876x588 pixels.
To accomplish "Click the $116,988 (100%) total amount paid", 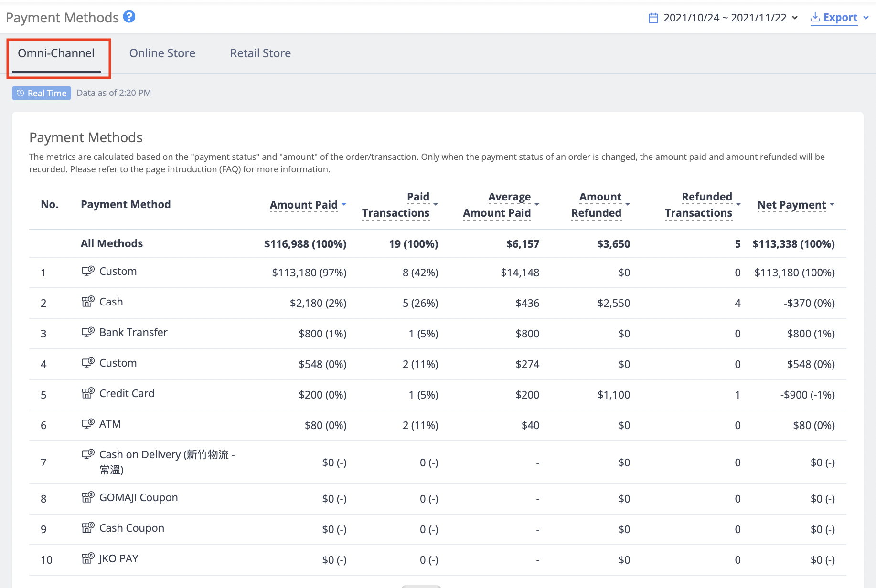I will [x=305, y=244].
